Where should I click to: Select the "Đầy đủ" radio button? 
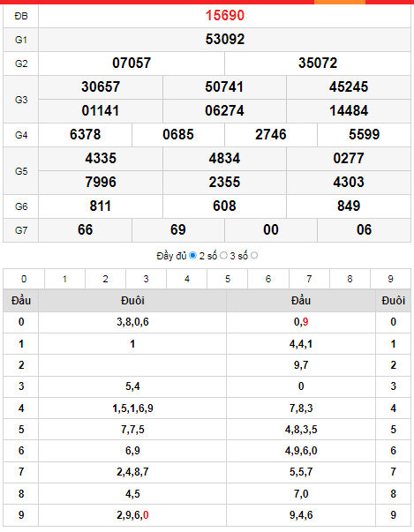click(x=192, y=256)
